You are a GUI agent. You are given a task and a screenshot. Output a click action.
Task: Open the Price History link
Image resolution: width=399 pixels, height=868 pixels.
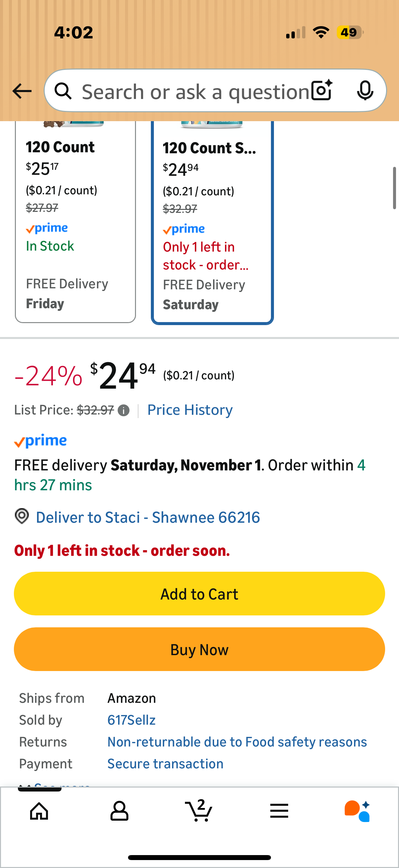pyautogui.click(x=190, y=410)
